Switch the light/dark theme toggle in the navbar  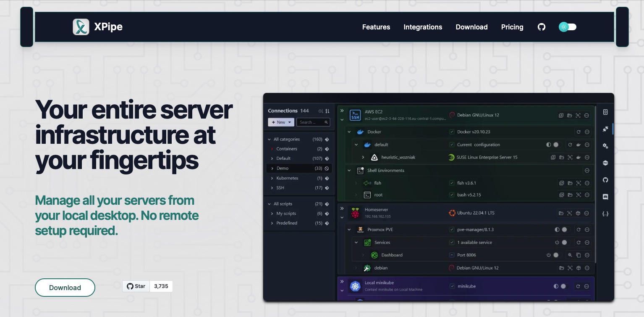(568, 27)
